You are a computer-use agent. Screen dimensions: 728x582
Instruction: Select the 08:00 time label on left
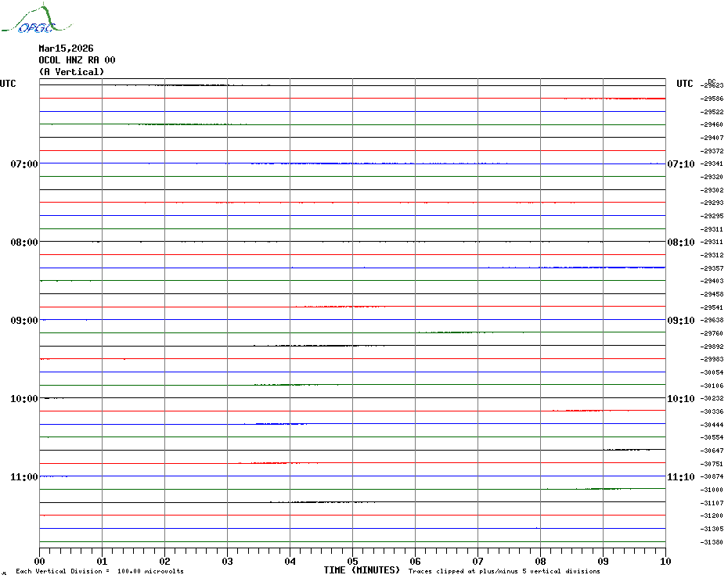pyautogui.click(x=23, y=242)
